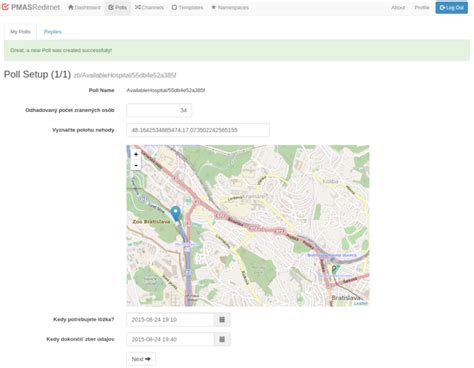Screen dimensions: 474x368
Task: Click the Poll Setup (1/1) heading
Action: click(x=37, y=74)
